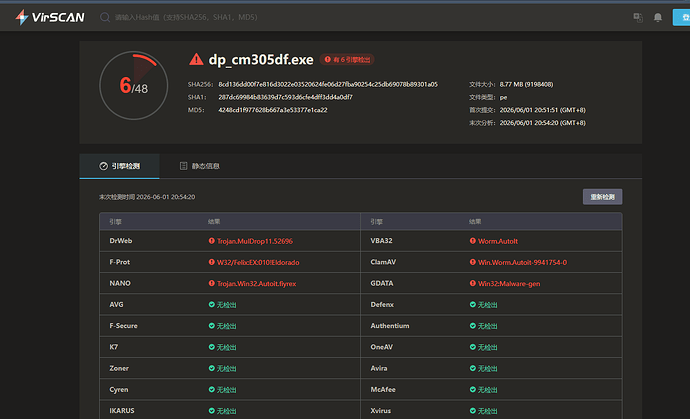Viewport: 690px width, 419px height.
Task: Click DrWeb result Trojan.MulDrop11.52696
Action: (x=255, y=241)
